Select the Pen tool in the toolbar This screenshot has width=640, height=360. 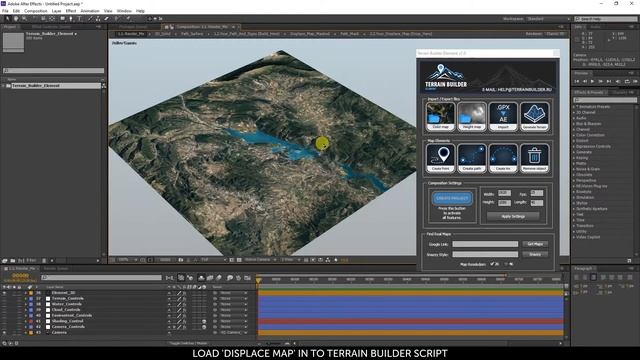71,19
